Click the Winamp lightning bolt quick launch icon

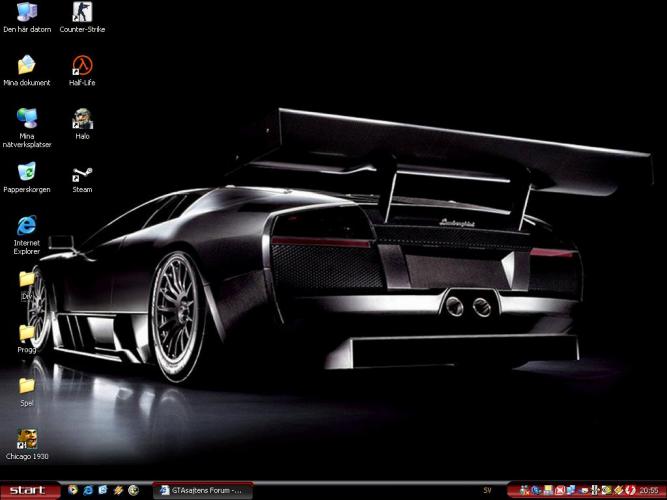point(118,490)
